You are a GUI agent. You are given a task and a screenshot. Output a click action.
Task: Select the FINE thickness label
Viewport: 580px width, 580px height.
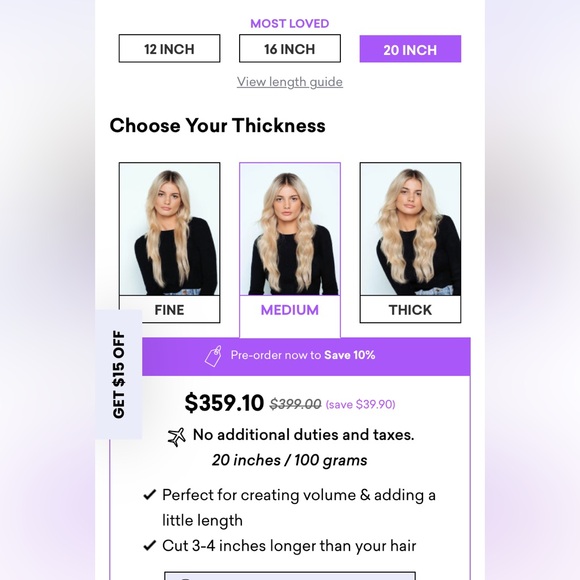pos(169,310)
